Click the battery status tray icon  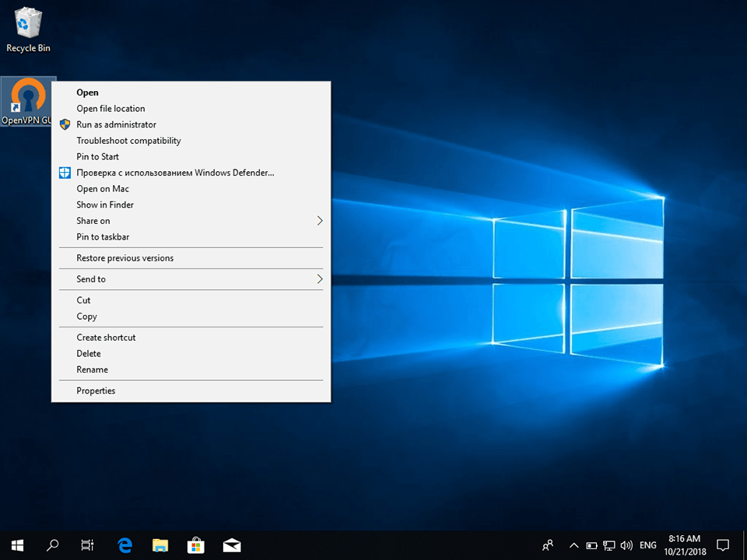[x=591, y=545]
